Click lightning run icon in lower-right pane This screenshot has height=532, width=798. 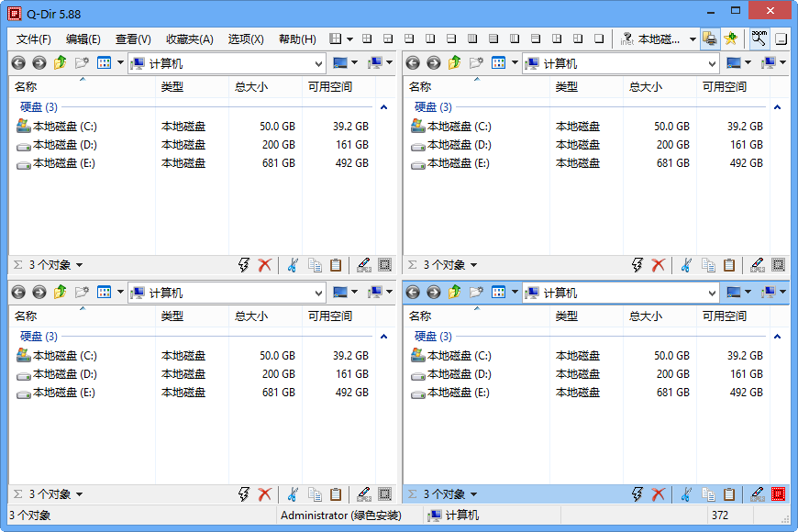tap(637, 493)
